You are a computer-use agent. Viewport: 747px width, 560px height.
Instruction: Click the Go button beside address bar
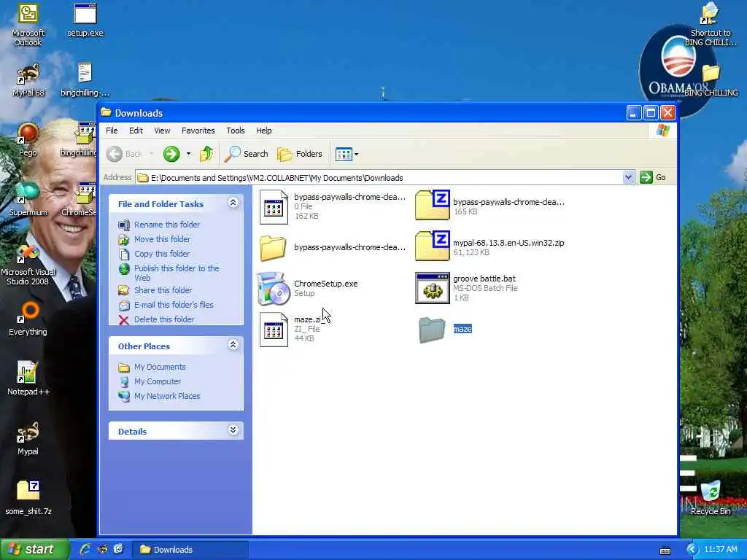[x=653, y=178]
